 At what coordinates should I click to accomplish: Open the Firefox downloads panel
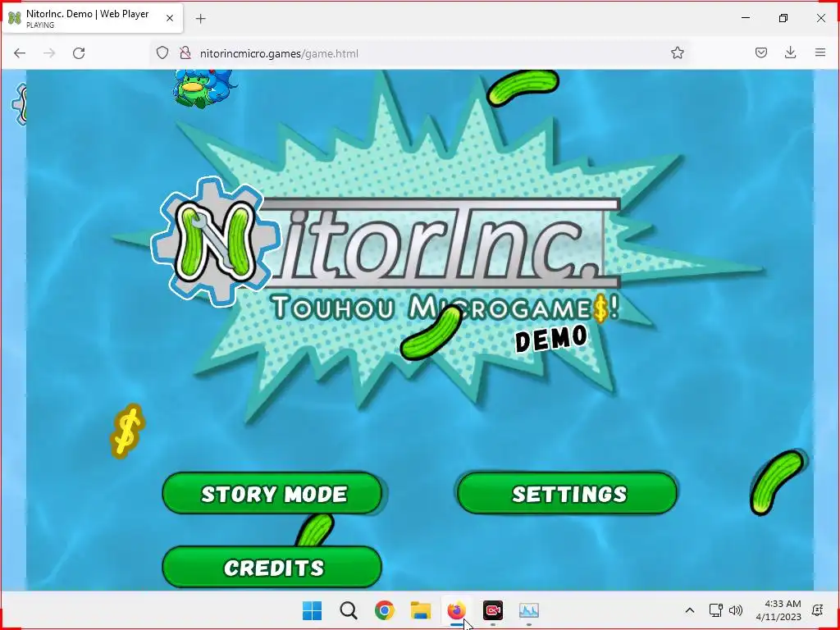tap(790, 52)
